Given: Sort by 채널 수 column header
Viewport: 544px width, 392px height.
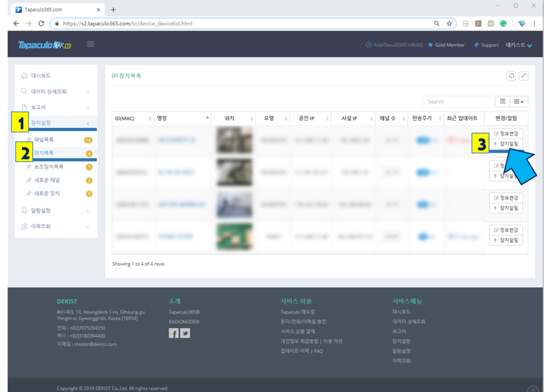Looking at the screenshot, I should coord(391,118).
